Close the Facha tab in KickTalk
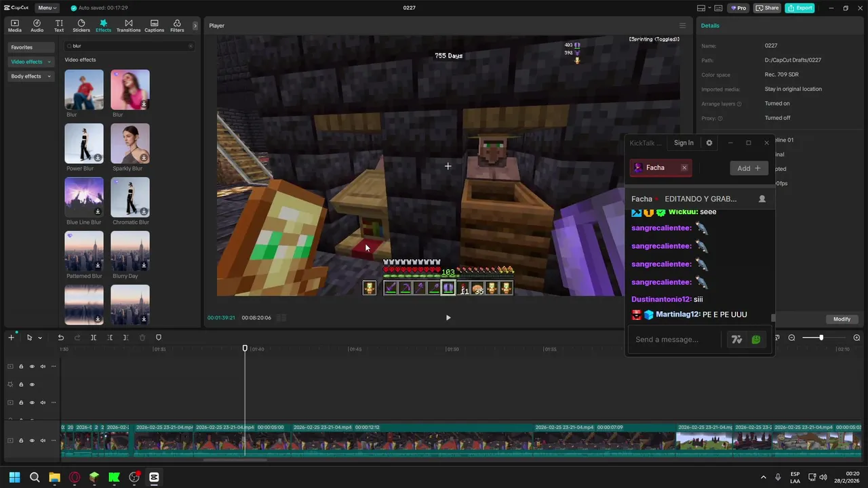 point(684,167)
